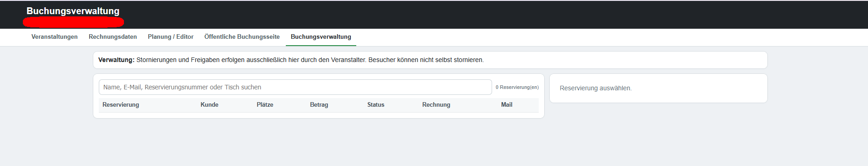Switch to the Rechnungsdaten tab
This screenshot has height=166, width=868.
pos(113,37)
